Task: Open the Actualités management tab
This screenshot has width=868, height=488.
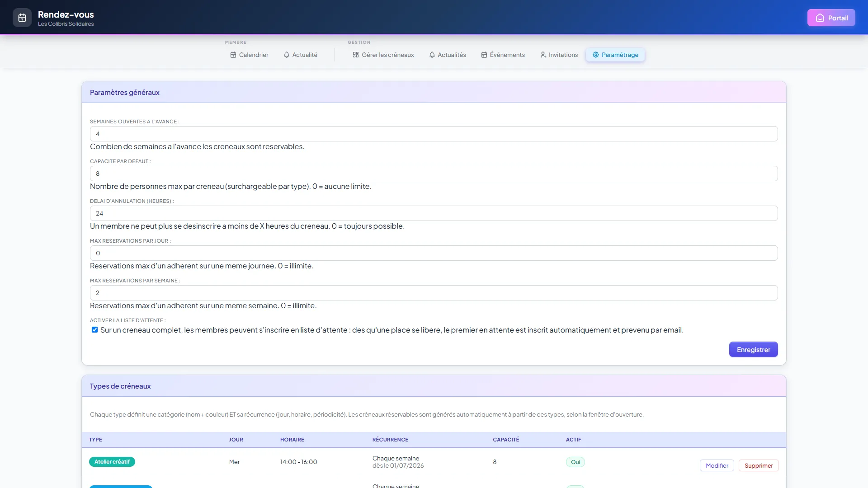Action: 448,55
